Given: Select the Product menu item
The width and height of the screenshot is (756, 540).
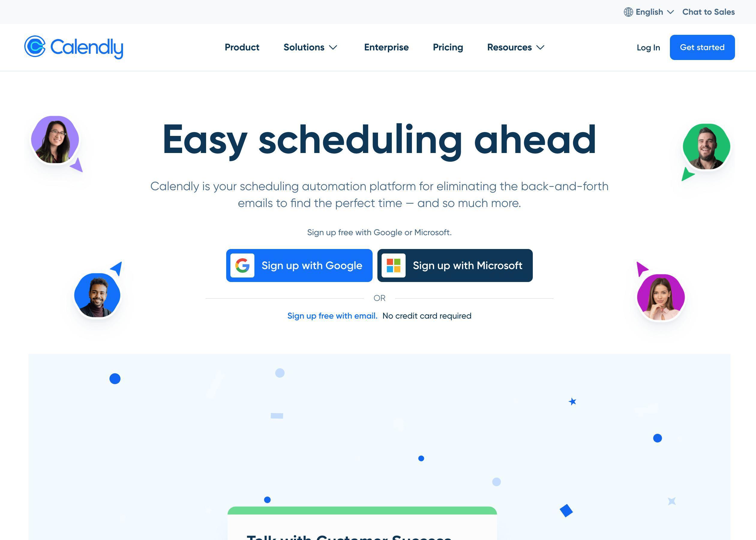Looking at the screenshot, I should pyautogui.click(x=242, y=47).
